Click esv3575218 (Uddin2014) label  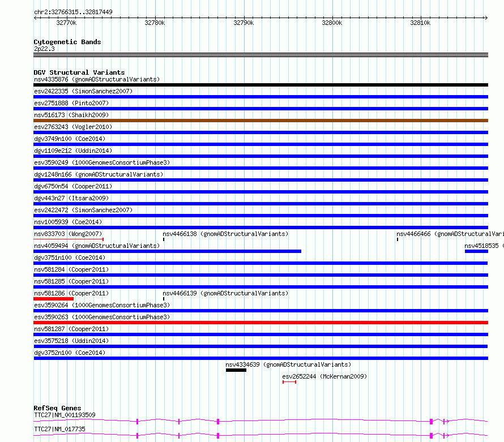click(71, 341)
